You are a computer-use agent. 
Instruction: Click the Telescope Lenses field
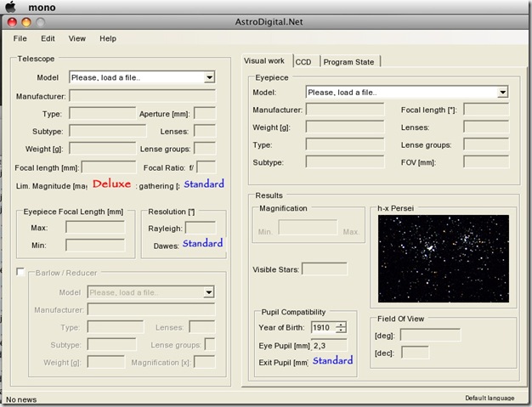tap(205, 131)
